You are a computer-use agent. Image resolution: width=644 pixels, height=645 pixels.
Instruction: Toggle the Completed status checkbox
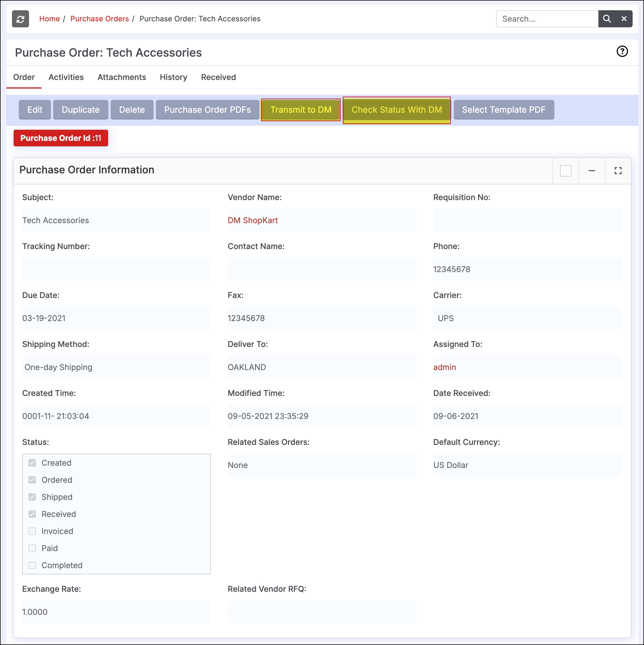tap(32, 565)
